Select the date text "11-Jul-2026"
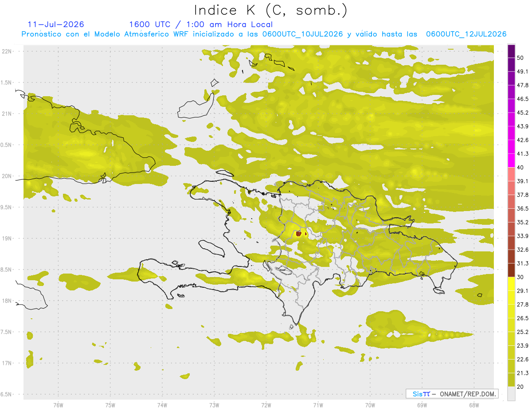 tap(56, 24)
